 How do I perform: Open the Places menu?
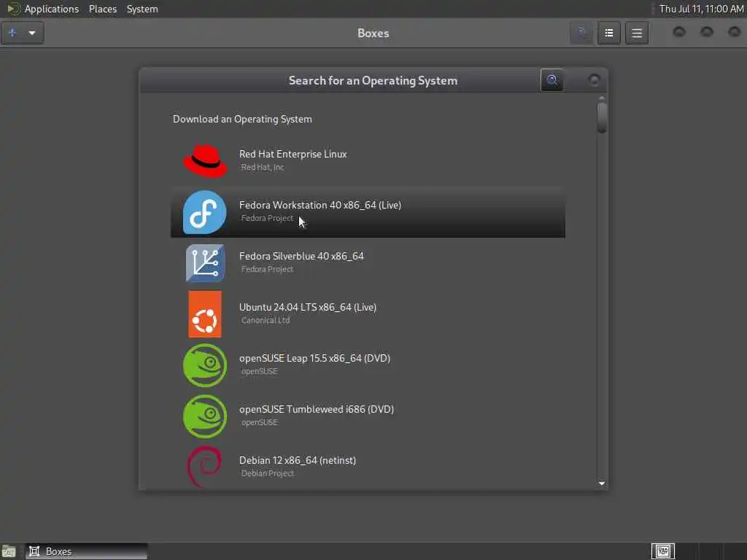(x=102, y=9)
